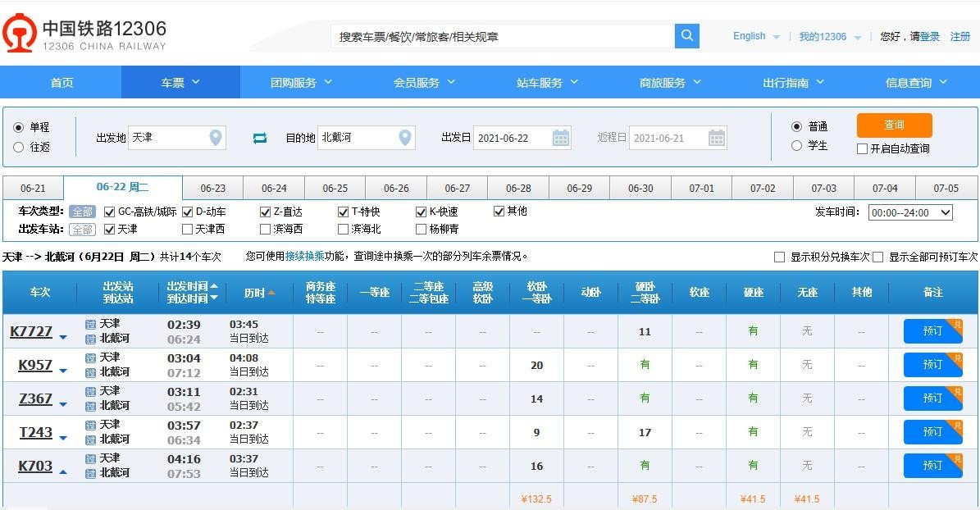Click the 出发地 天津 input field
The width and height of the screenshot is (980, 510).
[177, 138]
